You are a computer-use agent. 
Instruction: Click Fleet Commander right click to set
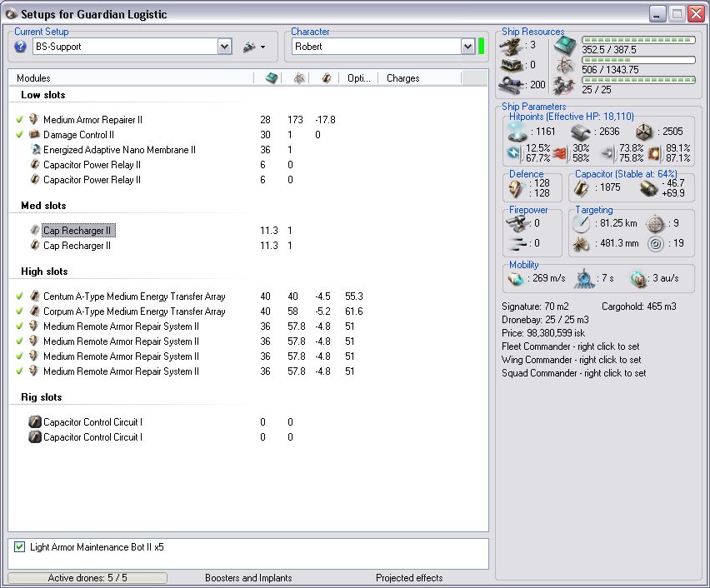[571, 346]
